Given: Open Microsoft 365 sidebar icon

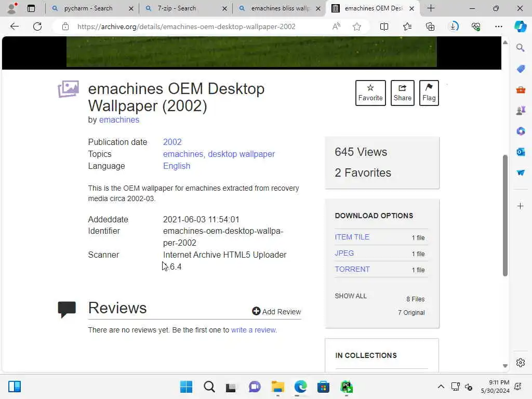Looking at the screenshot, I should (521, 131).
